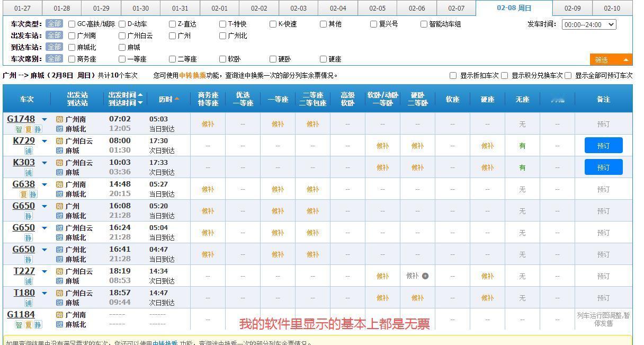Image resolution: width=644 pixels, height=345 pixels.
Task: Click the 静 quiet-carriage icon under G638
Action: pos(33,194)
